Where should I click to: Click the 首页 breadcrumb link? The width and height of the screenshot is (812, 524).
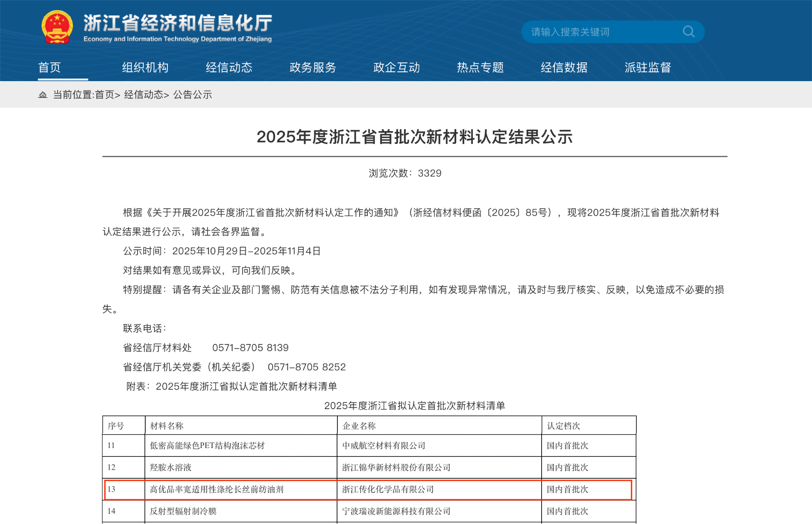pyautogui.click(x=104, y=95)
